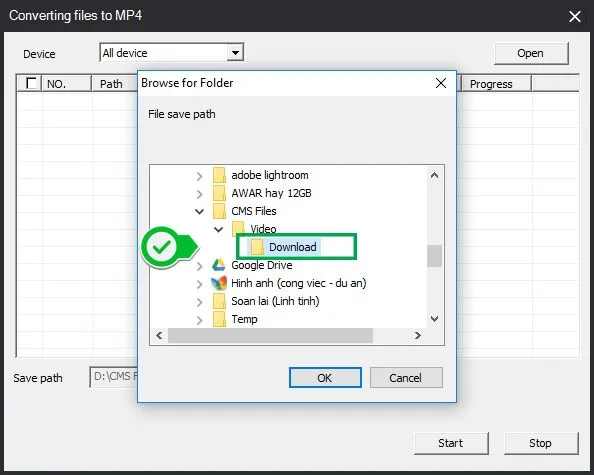Screen dimensions: 594x475
Task: Open the All device dropdown
Action: 235,53
